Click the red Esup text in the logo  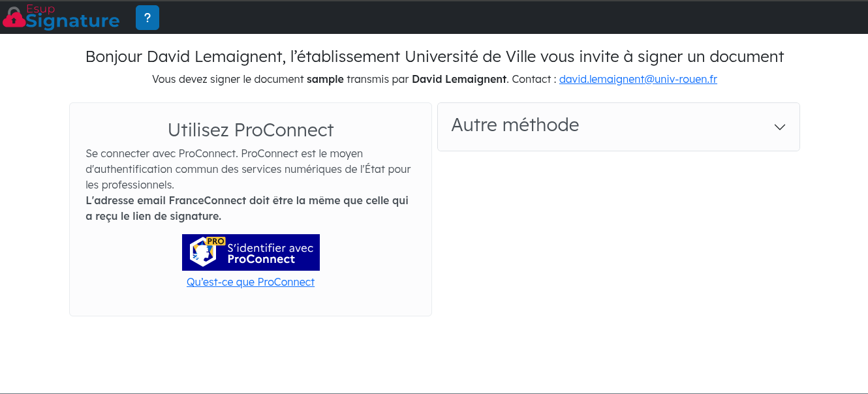point(40,9)
